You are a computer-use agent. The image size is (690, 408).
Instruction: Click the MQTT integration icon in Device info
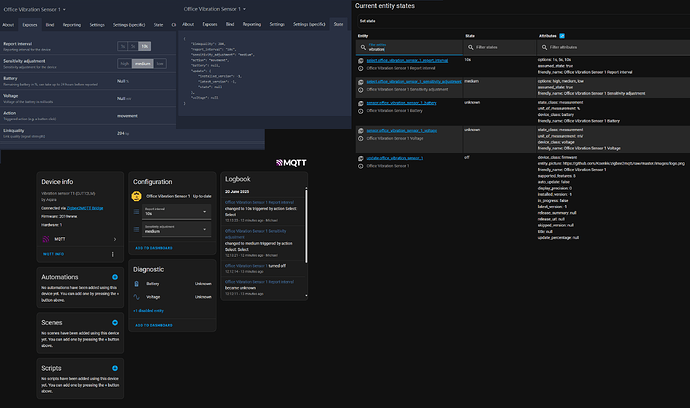pyautogui.click(x=46, y=239)
